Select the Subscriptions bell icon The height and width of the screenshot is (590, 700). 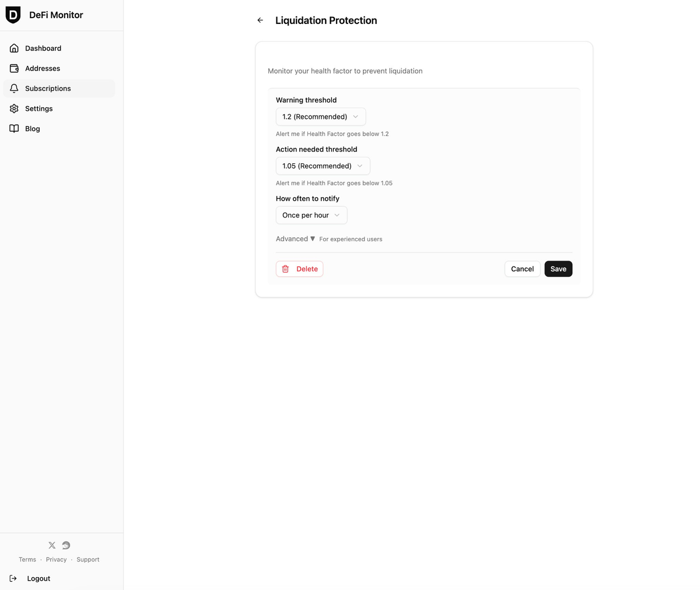tap(14, 88)
